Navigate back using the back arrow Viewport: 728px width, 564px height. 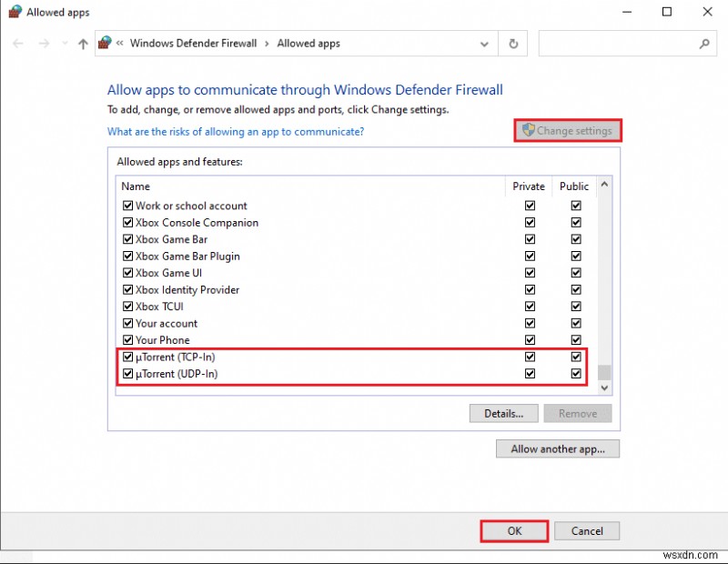(x=18, y=43)
